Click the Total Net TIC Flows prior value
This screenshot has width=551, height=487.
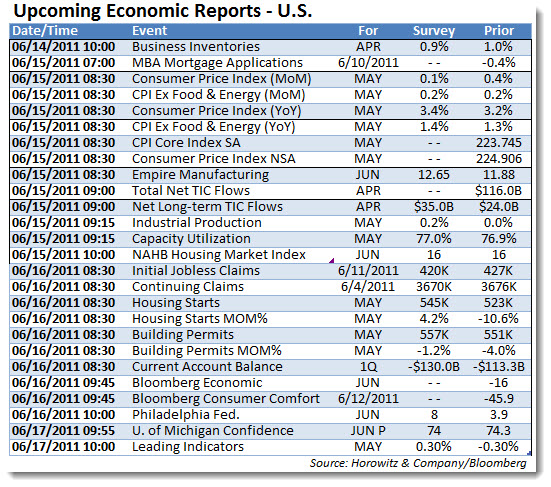pyautogui.click(x=499, y=191)
